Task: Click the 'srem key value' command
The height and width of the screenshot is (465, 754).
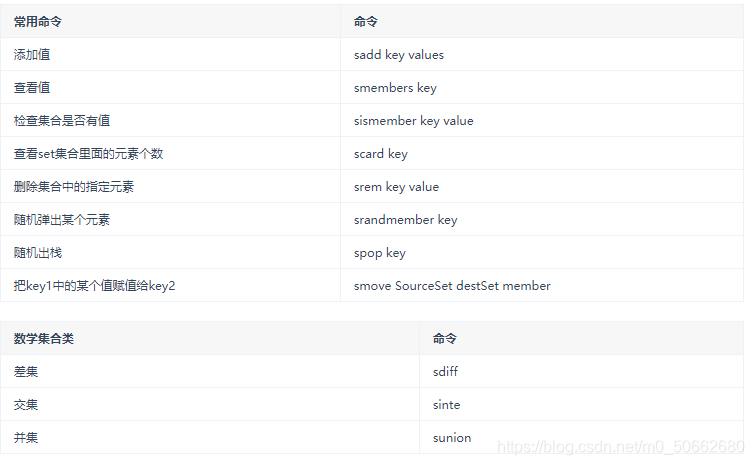Action: point(396,187)
